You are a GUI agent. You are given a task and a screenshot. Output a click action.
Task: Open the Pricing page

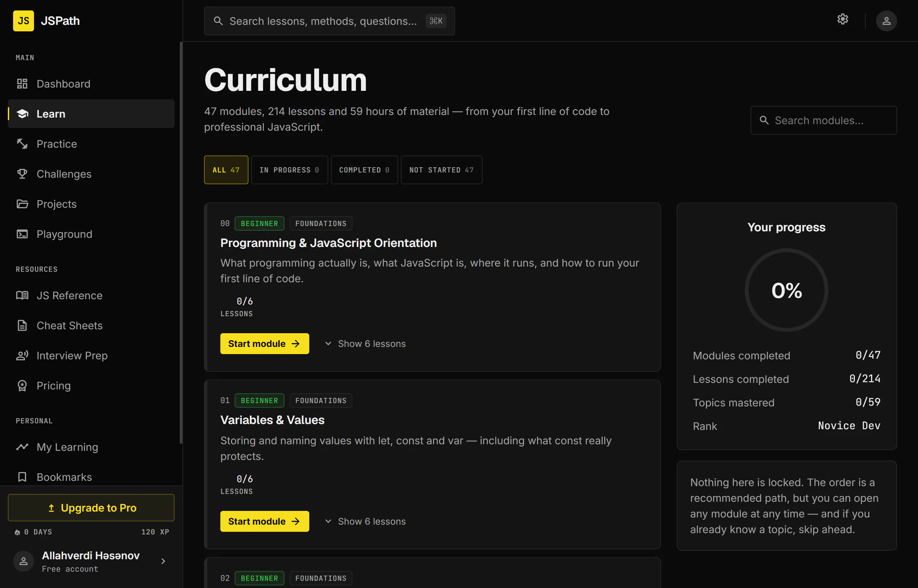(x=91, y=386)
